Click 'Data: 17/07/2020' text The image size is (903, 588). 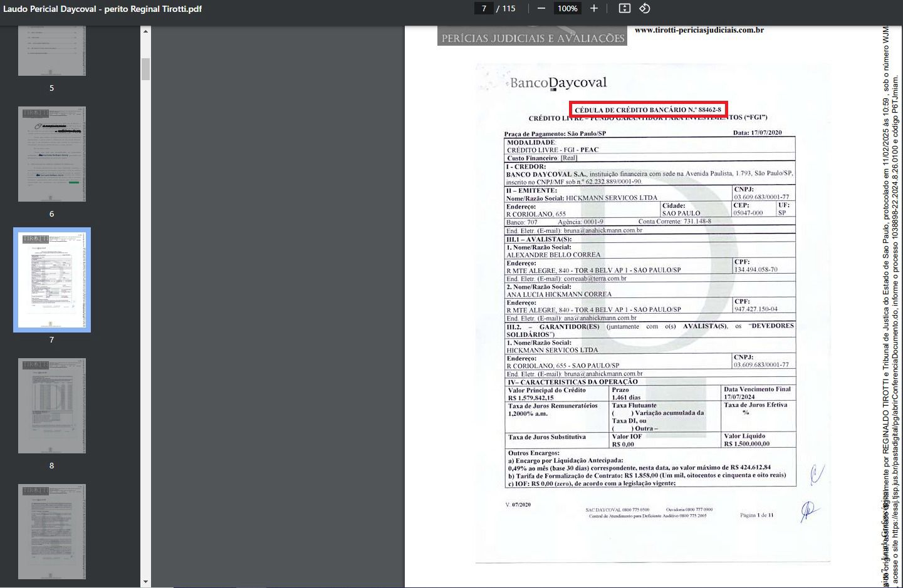[758, 133]
